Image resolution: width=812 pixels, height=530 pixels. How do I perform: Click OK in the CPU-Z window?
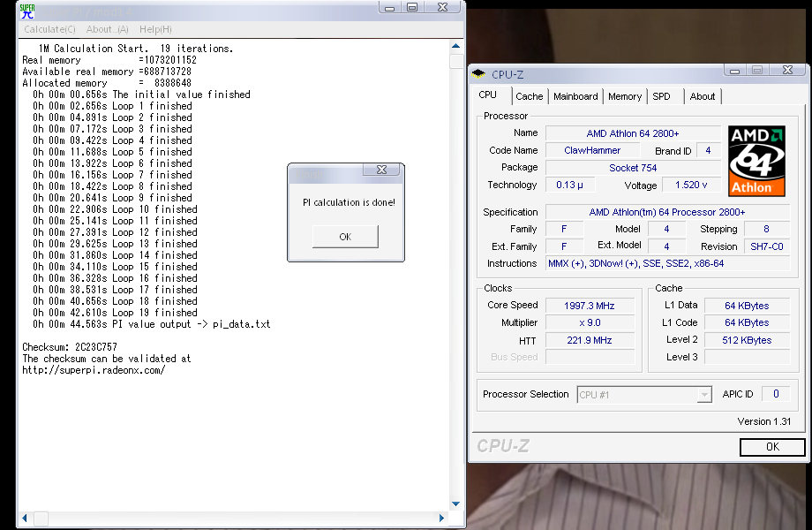pos(772,447)
